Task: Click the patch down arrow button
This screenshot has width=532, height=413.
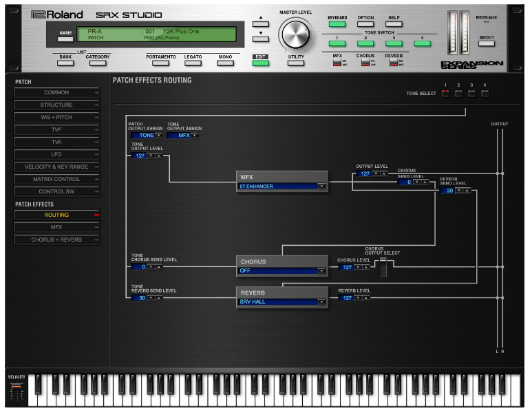Action: pos(260,39)
